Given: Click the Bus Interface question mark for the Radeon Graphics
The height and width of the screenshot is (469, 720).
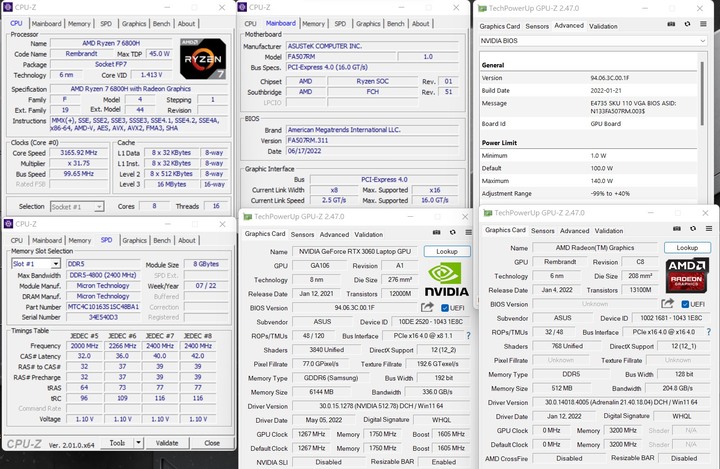Looking at the screenshot, I should pos(709,332).
